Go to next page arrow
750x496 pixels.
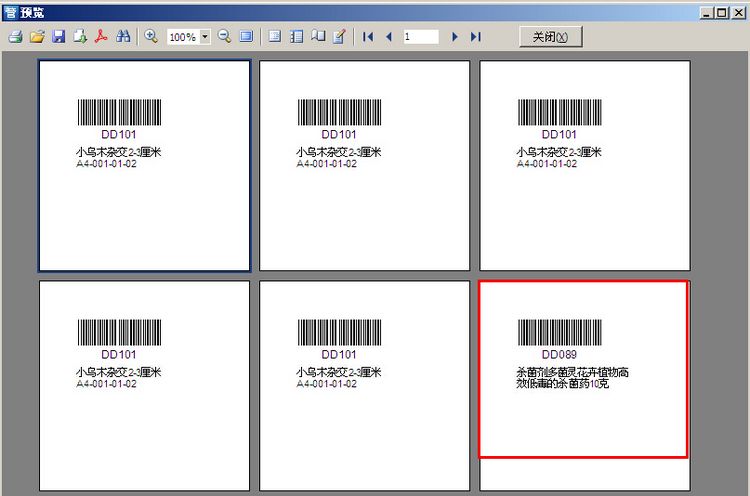pyautogui.click(x=454, y=37)
